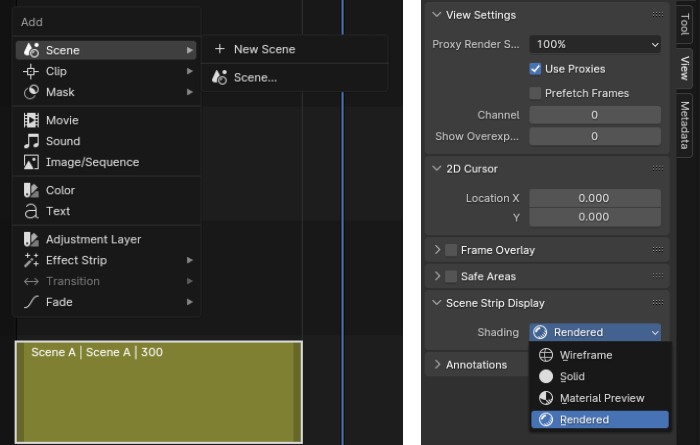Collapse the Scene Strip Display panel

(436, 303)
